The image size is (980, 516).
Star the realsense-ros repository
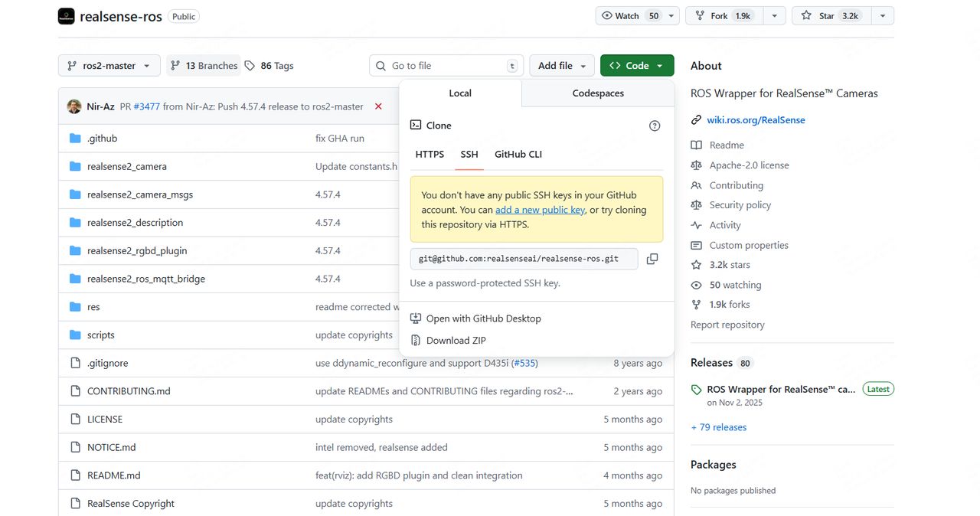click(832, 16)
